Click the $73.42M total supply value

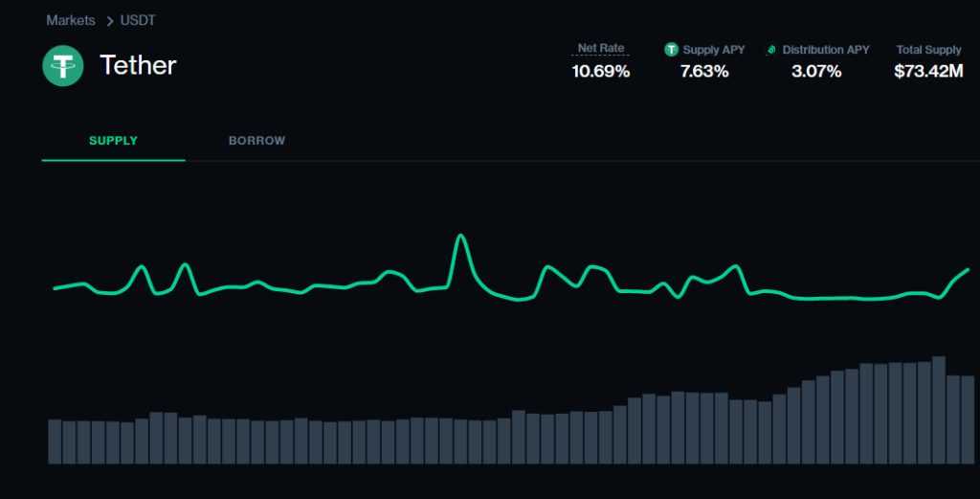tap(928, 71)
